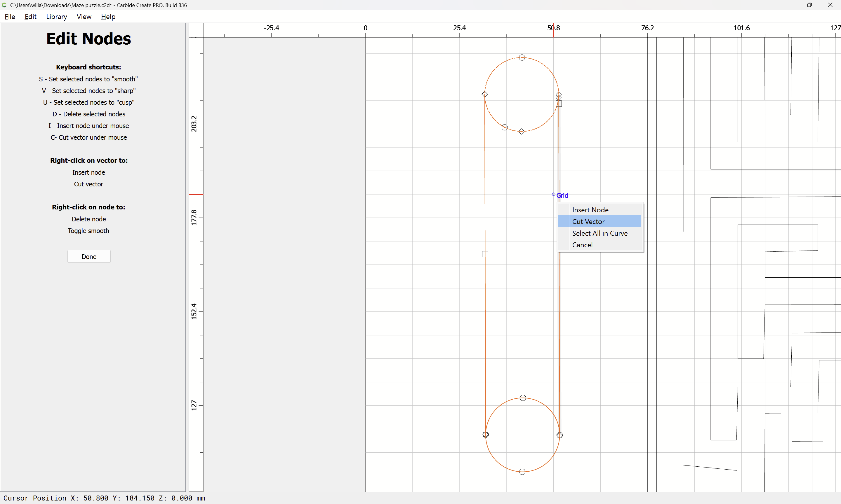This screenshot has height=504, width=841.
Task: Click the Done button
Action: pyautogui.click(x=89, y=256)
